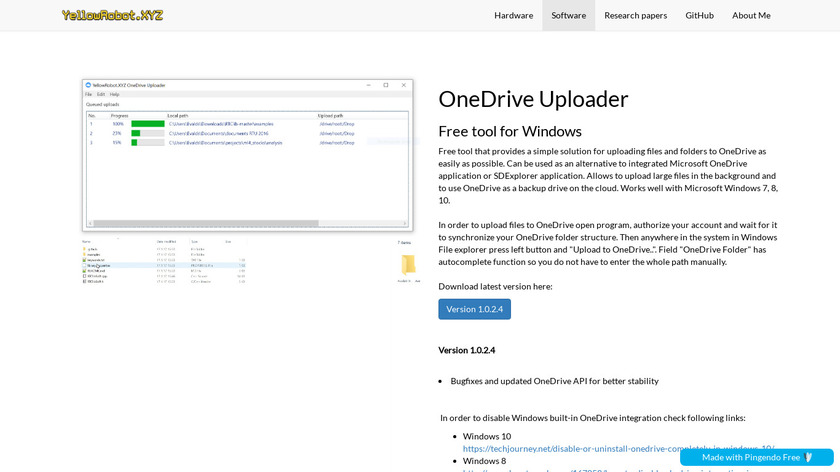Click the Help menu in the uploader screenshot
This screenshot has height=472, width=840.
pyautogui.click(x=113, y=94)
